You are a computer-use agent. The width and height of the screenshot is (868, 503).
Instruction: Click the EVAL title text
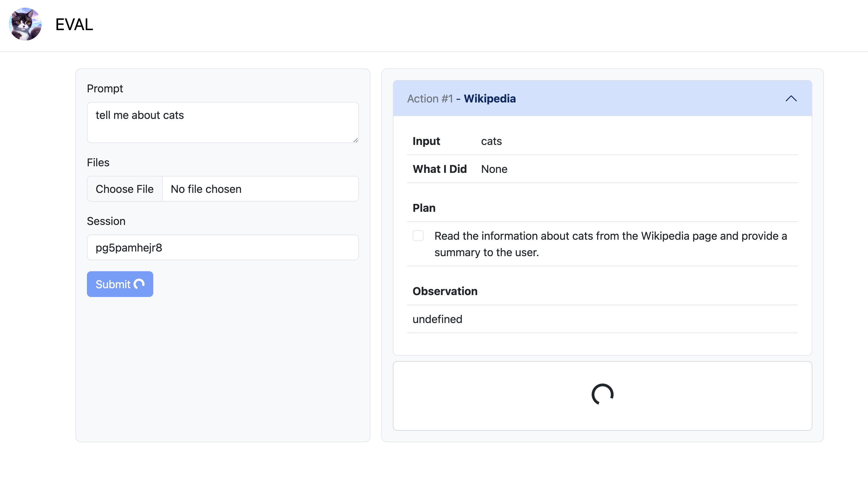[74, 24]
